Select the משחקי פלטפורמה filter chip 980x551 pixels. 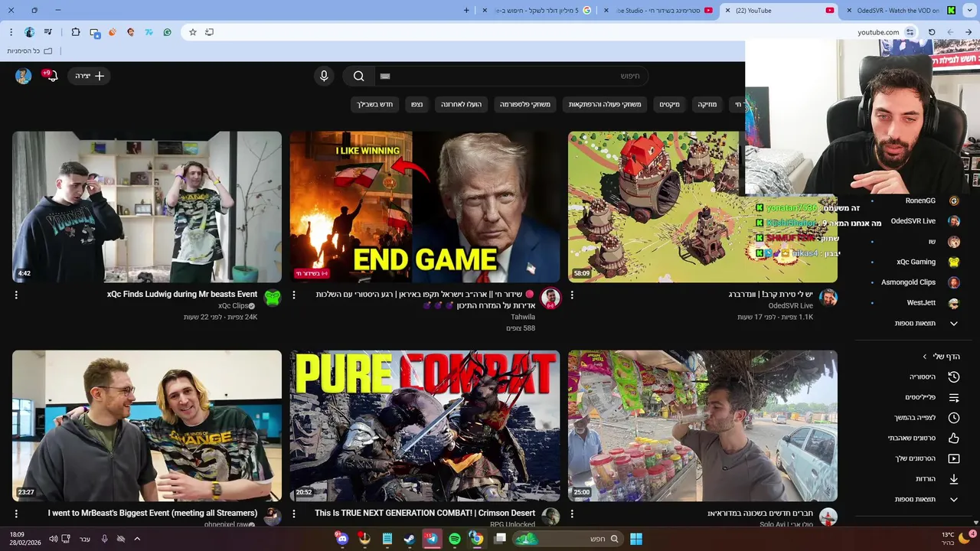[x=525, y=104]
